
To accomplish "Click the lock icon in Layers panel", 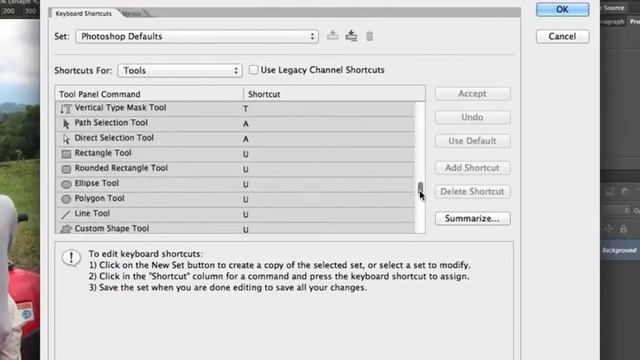I will point(623,229).
